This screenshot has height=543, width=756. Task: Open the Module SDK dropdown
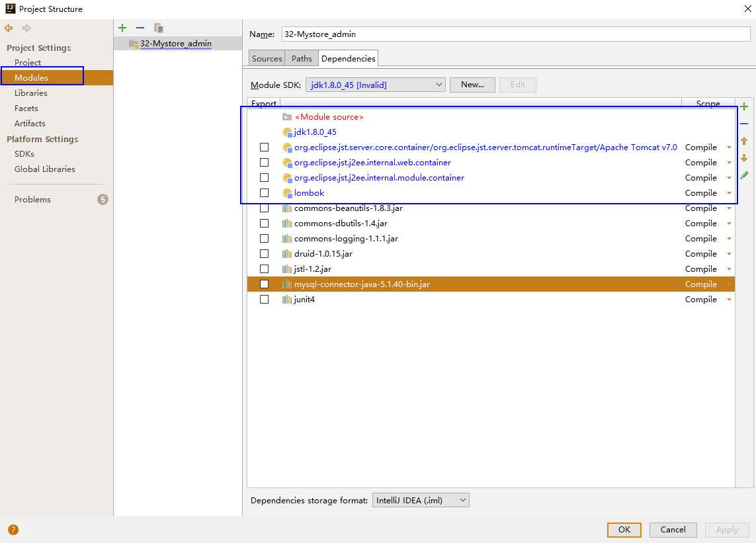(375, 85)
